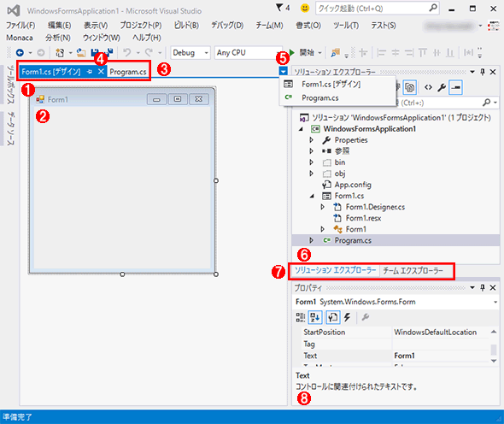Screen dimensions: 504x424
Task: Click the Undo arrow icon
Action: (127, 52)
